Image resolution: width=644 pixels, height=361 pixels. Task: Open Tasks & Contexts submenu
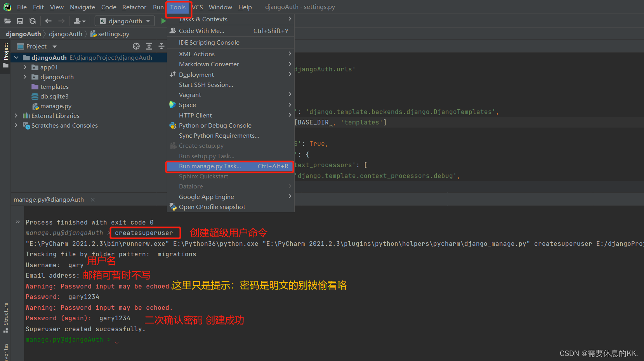[x=231, y=19]
